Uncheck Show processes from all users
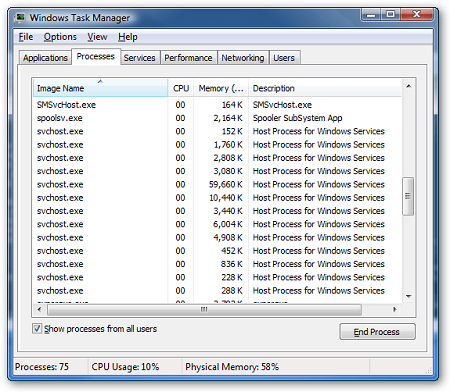Screen dimensions: 450x392 (37, 329)
